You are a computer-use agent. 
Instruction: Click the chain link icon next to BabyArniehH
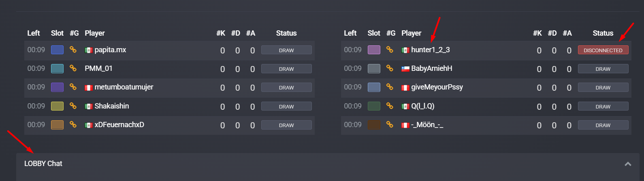click(x=390, y=68)
